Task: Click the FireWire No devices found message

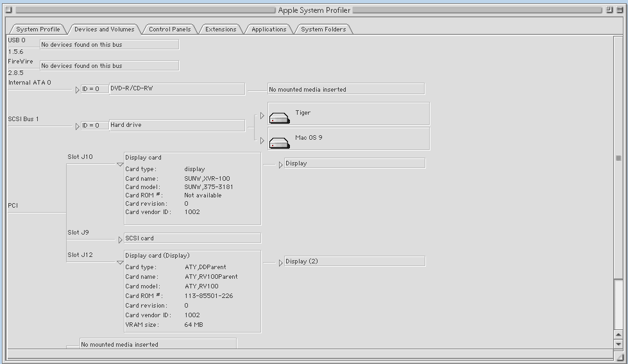Action: (x=109, y=65)
